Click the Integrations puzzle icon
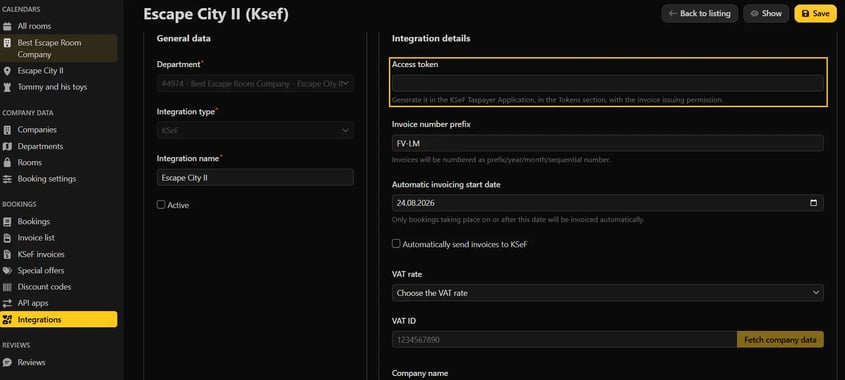Viewport: 845px width, 380px height. [8, 320]
